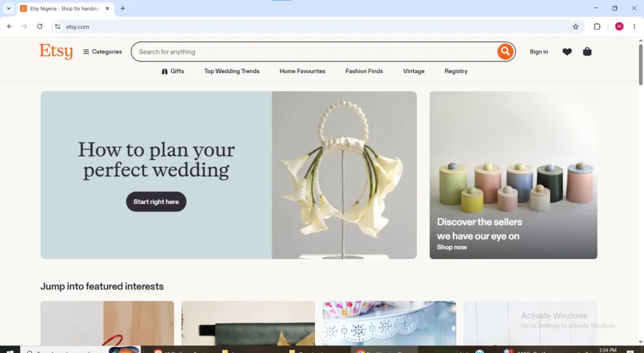Image resolution: width=644 pixels, height=353 pixels.
Task: Open the browser Extensions puzzle icon
Action: [x=597, y=26]
